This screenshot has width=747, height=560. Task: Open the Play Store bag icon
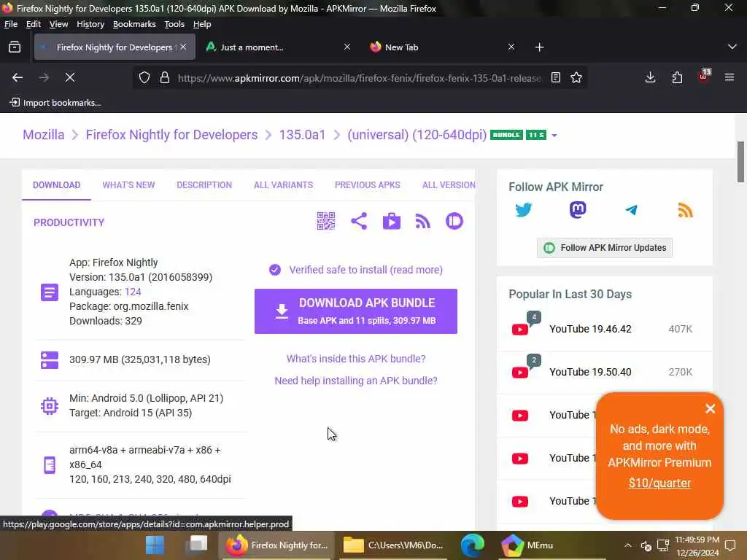tap(392, 221)
